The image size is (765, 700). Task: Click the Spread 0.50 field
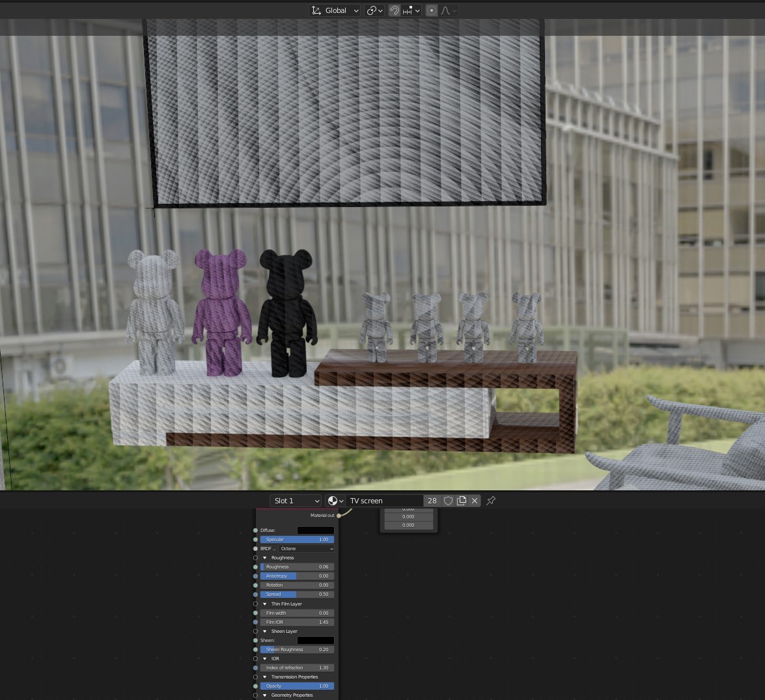click(297, 594)
